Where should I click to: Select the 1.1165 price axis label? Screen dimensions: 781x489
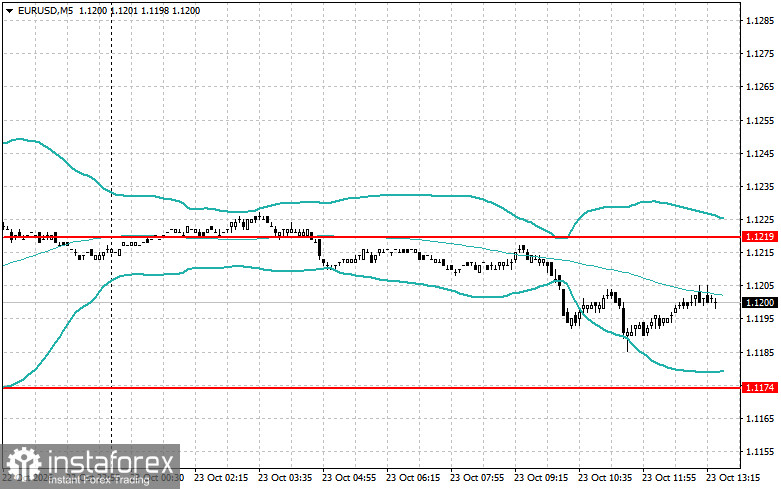(761, 419)
